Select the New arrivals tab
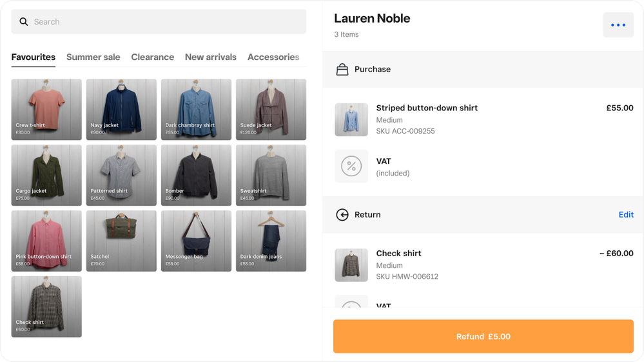 pyautogui.click(x=211, y=57)
